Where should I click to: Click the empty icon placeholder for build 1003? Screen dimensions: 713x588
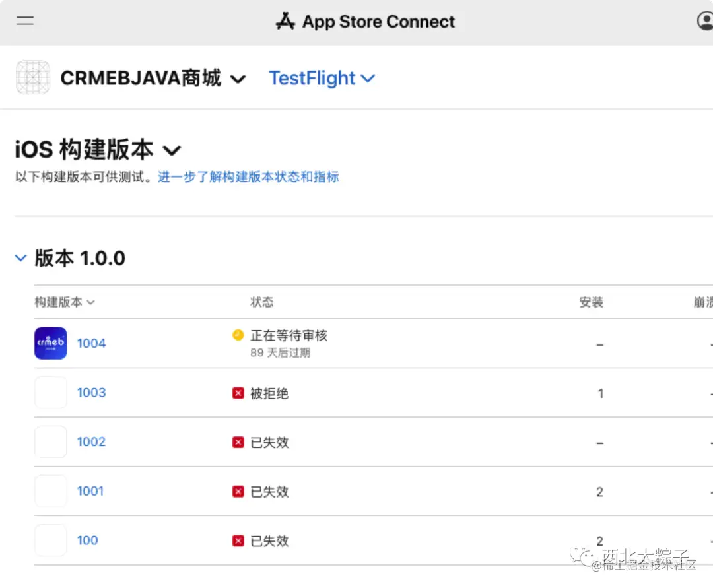click(51, 393)
